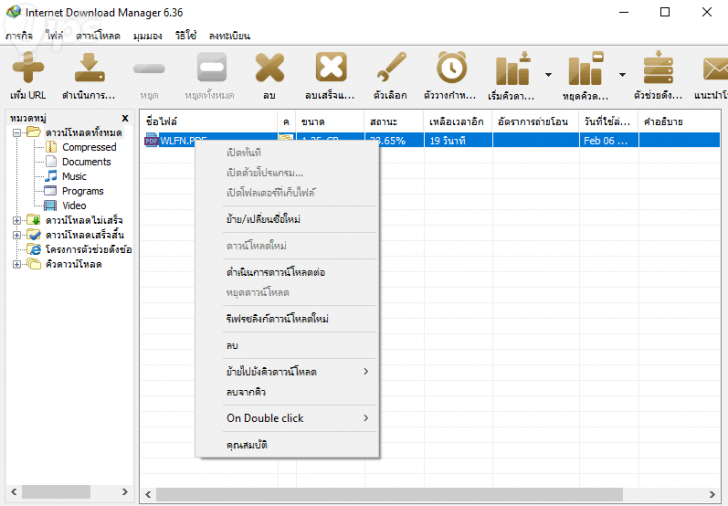This screenshot has height=506, width=728.
Task: Expand the คิวดาวน์โหลด tree node
Action: tap(17, 265)
